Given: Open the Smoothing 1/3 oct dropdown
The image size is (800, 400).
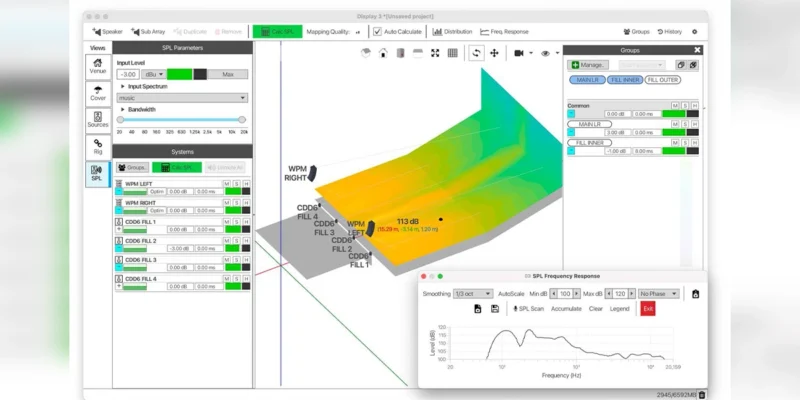Looking at the screenshot, I should click(x=472, y=294).
